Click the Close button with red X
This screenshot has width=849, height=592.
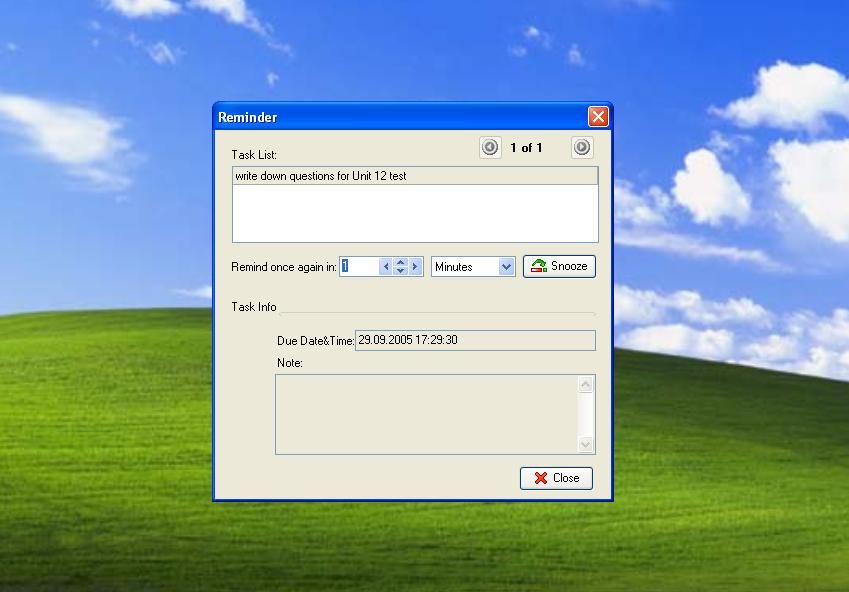(x=556, y=478)
